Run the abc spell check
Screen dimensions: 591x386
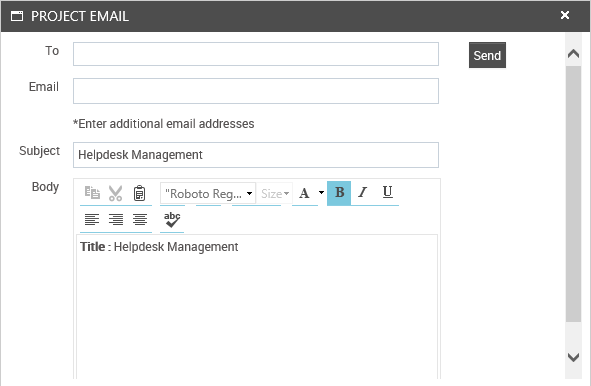[172, 220]
